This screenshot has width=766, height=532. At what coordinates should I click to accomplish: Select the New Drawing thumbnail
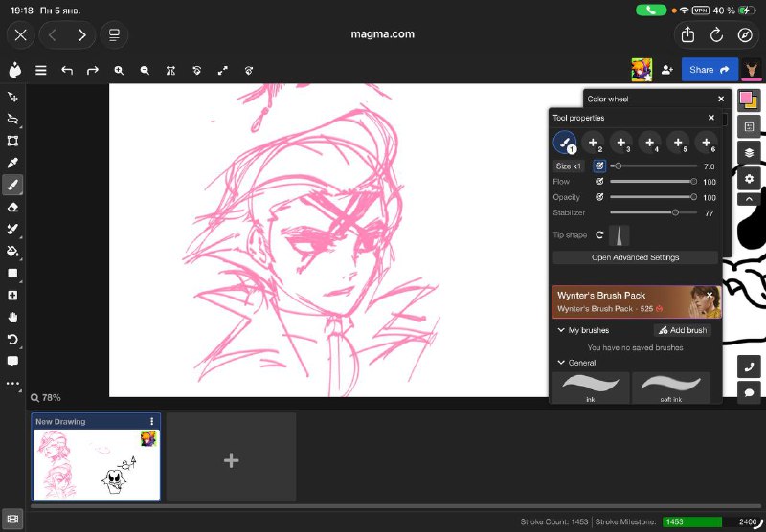click(96, 464)
